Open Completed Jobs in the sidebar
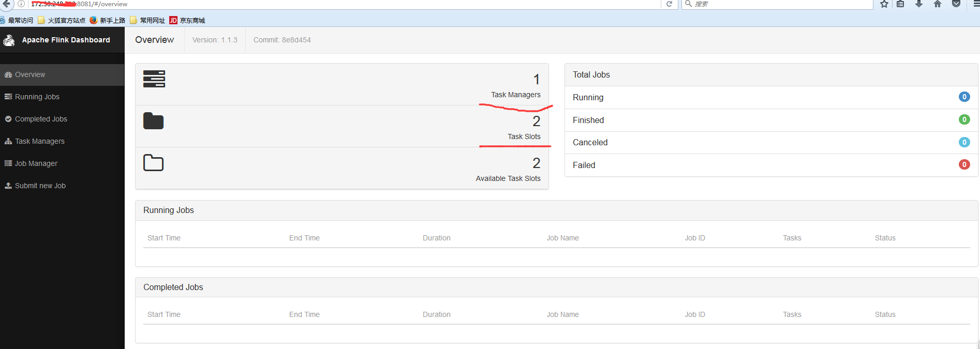Screen dimensions: 980x349 pyautogui.click(x=62, y=119)
